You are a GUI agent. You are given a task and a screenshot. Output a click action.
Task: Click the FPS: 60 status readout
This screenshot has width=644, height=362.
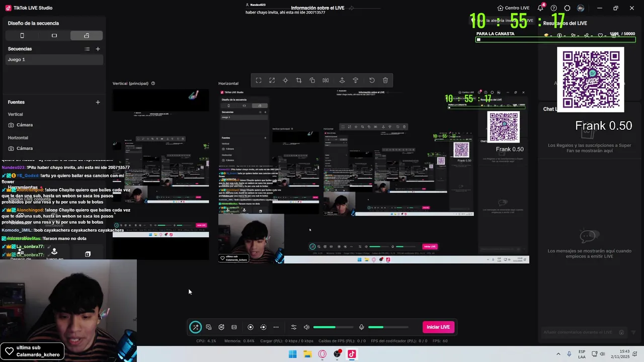(x=440, y=341)
